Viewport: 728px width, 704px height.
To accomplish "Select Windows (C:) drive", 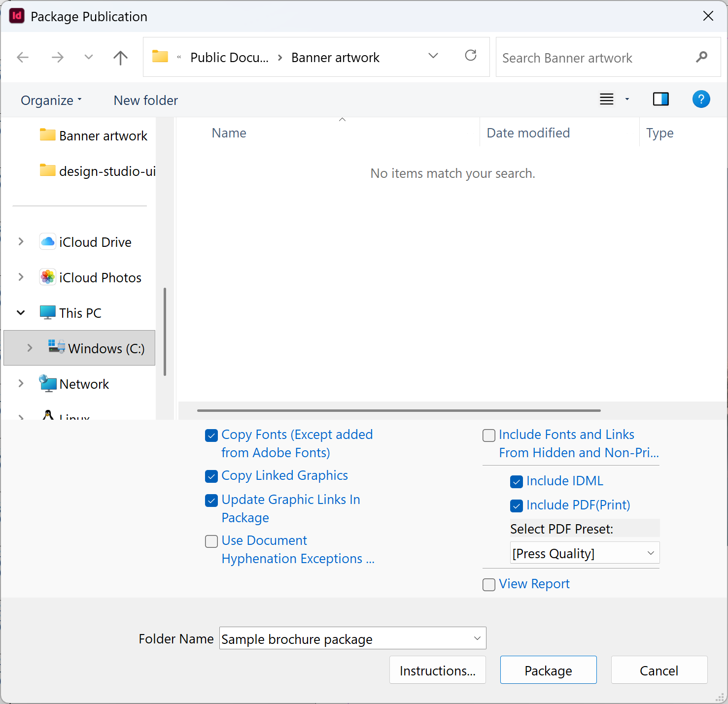I will (79, 348).
